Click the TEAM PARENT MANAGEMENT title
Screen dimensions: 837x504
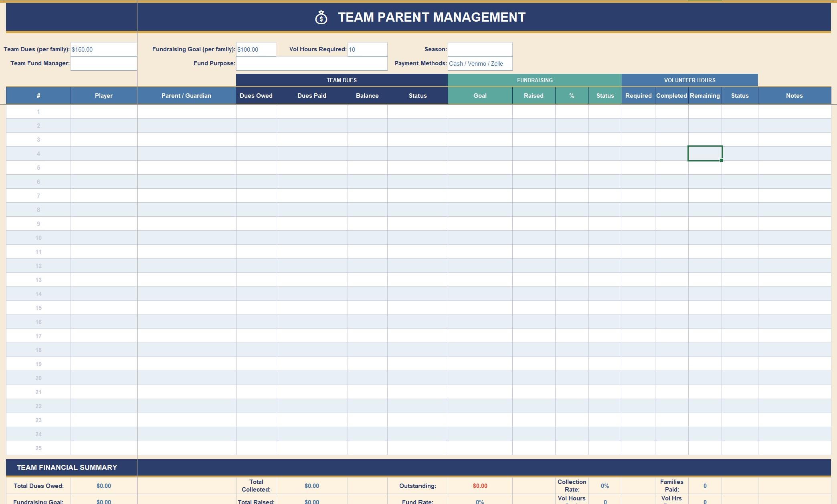click(432, 17)
